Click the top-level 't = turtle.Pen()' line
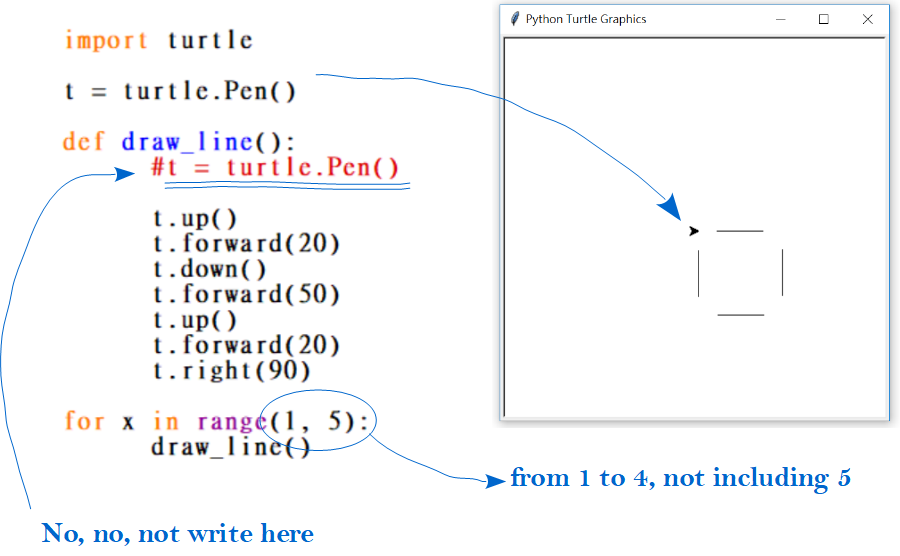Screen dimensions: 900x556 point(181,91)
